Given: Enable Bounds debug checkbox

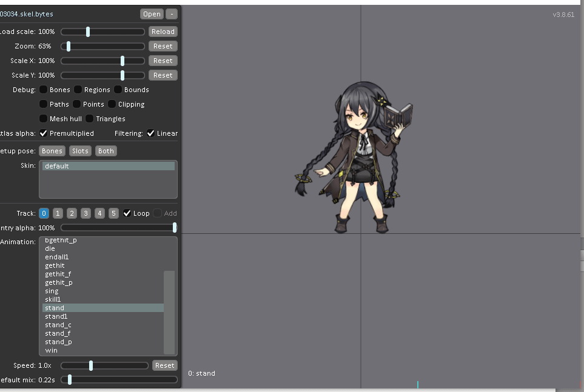Looking at the screenshot, I should click(x=118, y=90).
